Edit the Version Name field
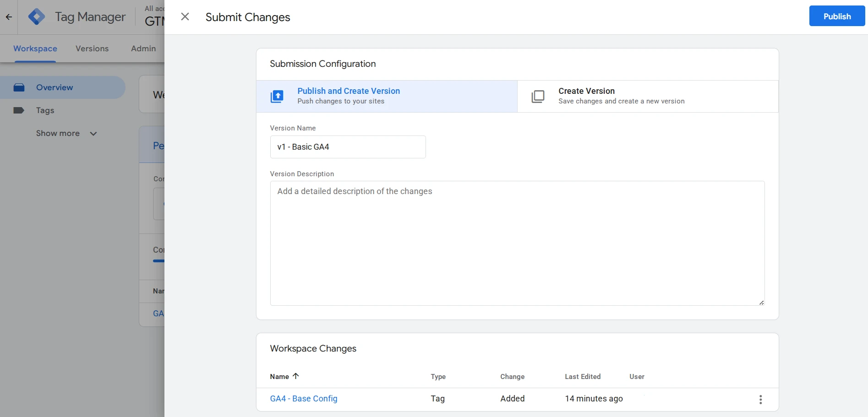868x417 pixels. [x=348, y=147]
